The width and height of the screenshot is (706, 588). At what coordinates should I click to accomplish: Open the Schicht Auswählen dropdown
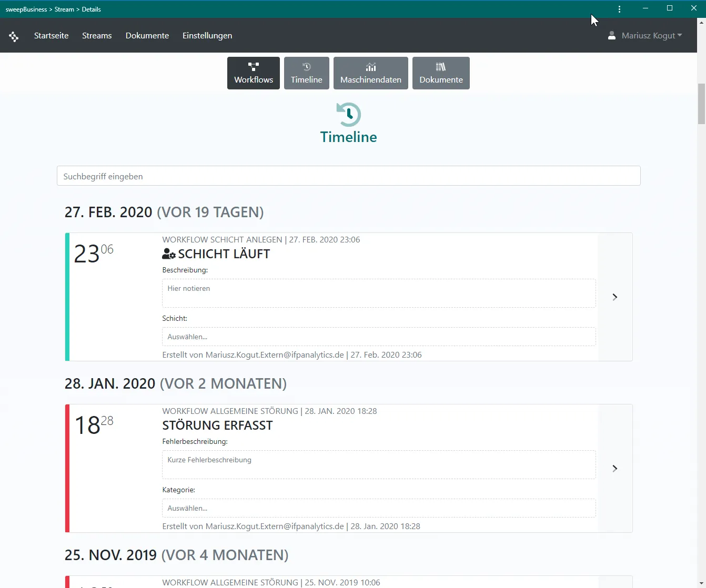click(x=378, y=336)
